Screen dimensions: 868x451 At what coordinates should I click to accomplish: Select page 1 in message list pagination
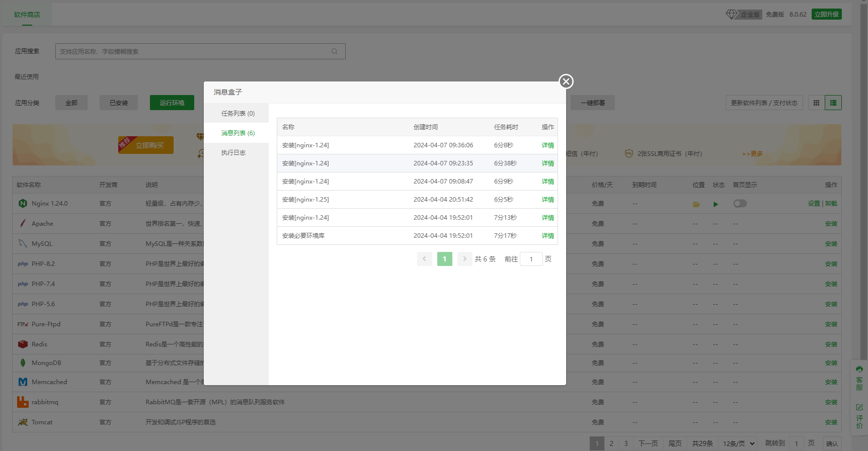click(444, 259)
